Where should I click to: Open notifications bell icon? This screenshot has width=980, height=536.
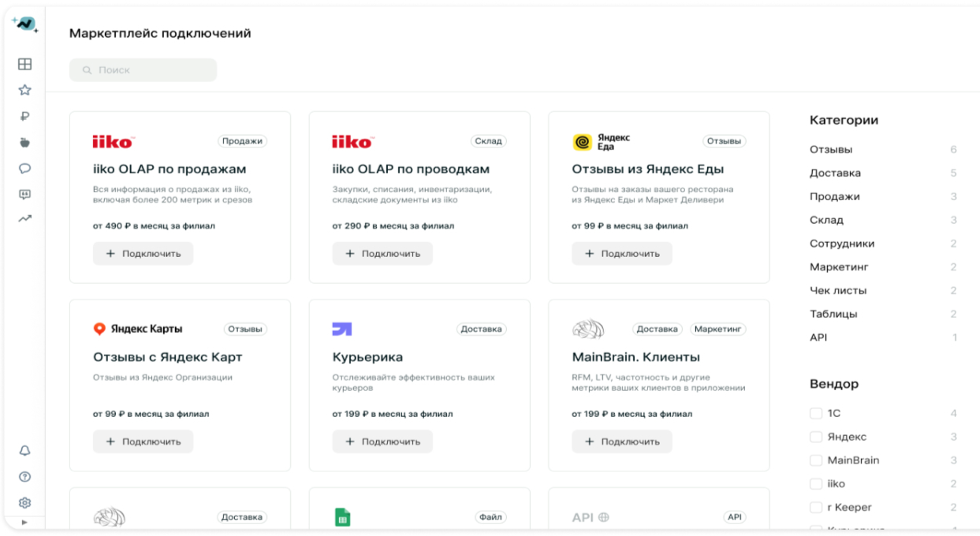(25, 450)
